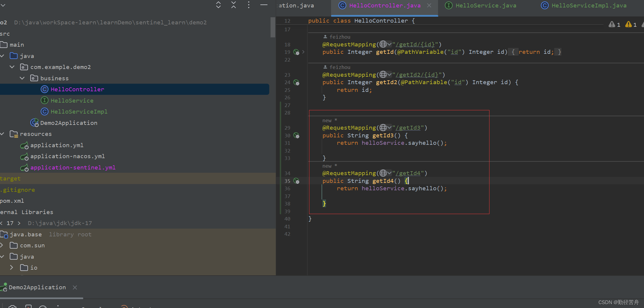
Task: Click the collapse-all icon in project panel header
Action: click(234, 5)
